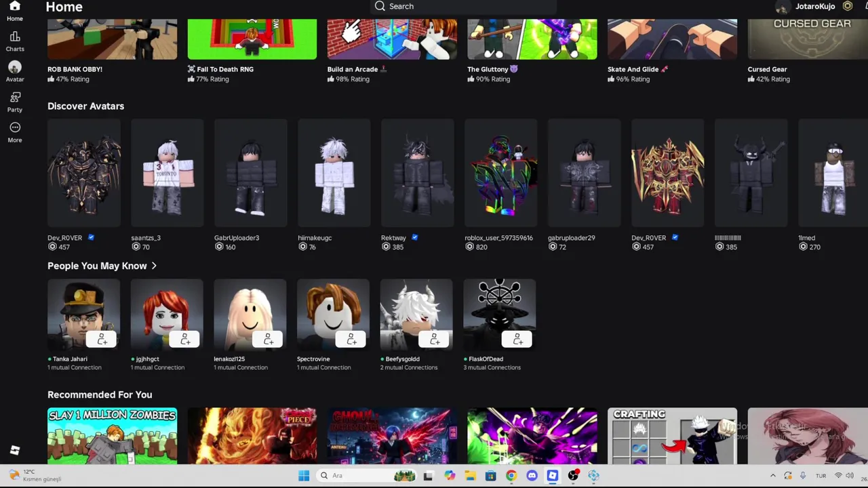Click Beefysgoldd's 2 mutual Connections text

pyautogui.click(x=409, y=367)
